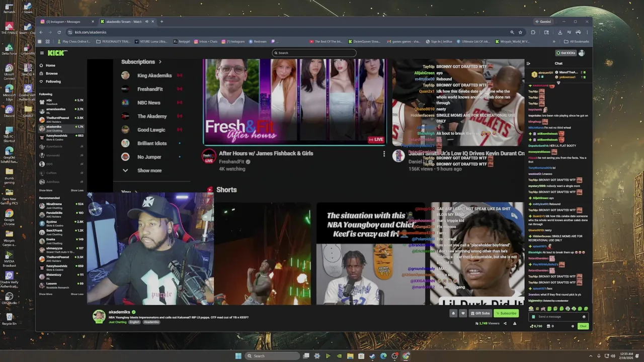Click the Send a message chat field
This screenshot has width=644, height=362.
[x=558, y=317]
